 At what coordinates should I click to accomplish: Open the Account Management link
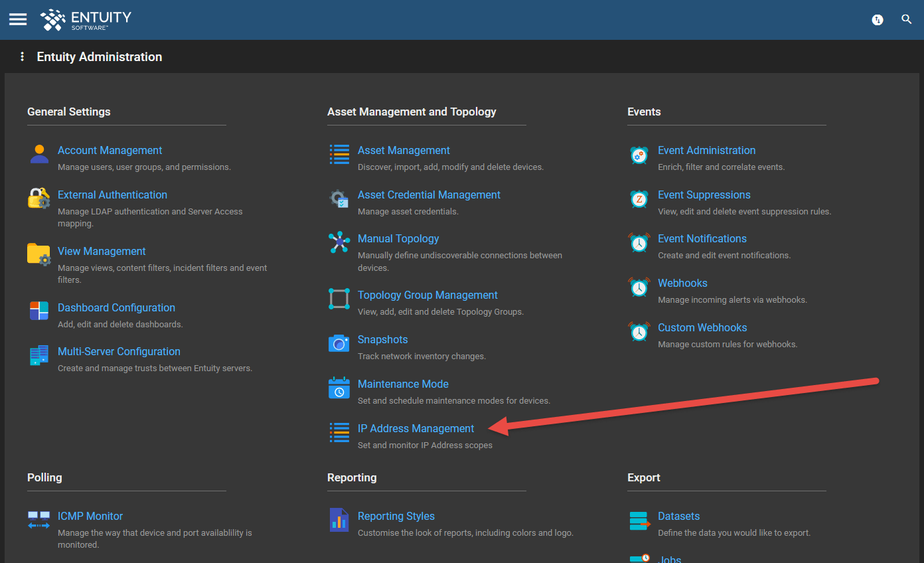tap(110, 151)
